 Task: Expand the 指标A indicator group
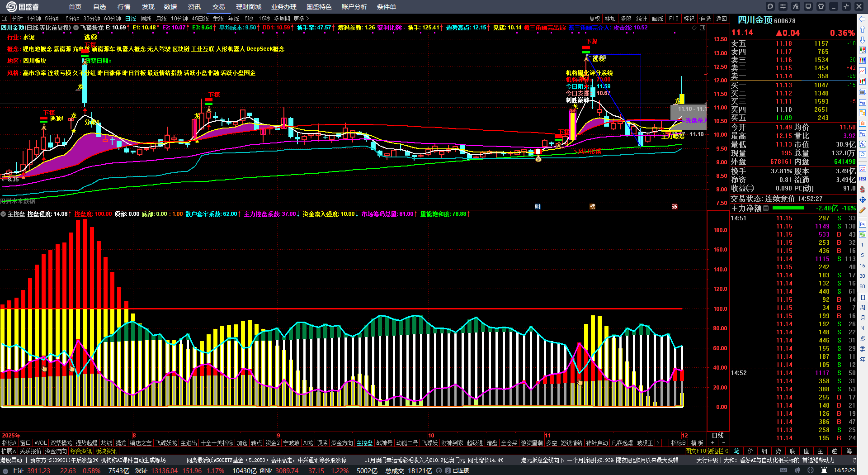coord(9,443)
